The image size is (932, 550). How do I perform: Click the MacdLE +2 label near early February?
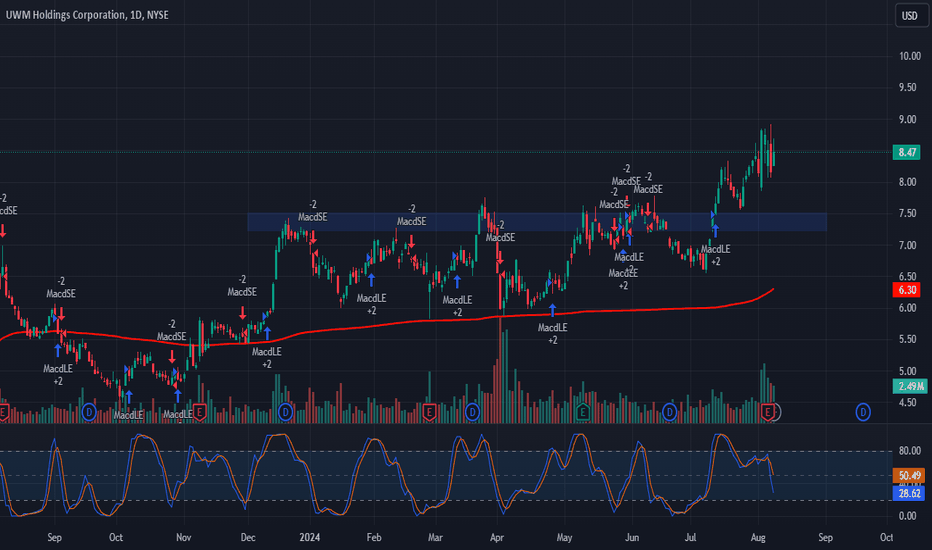point(371,304)
